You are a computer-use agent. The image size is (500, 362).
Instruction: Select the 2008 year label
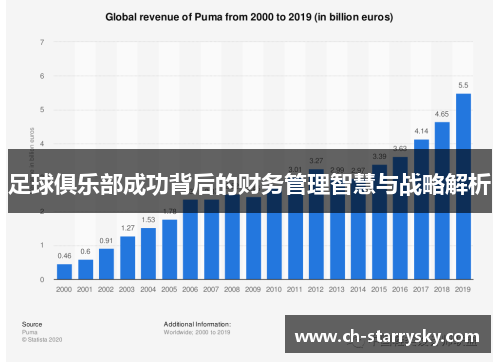point(232,289)
